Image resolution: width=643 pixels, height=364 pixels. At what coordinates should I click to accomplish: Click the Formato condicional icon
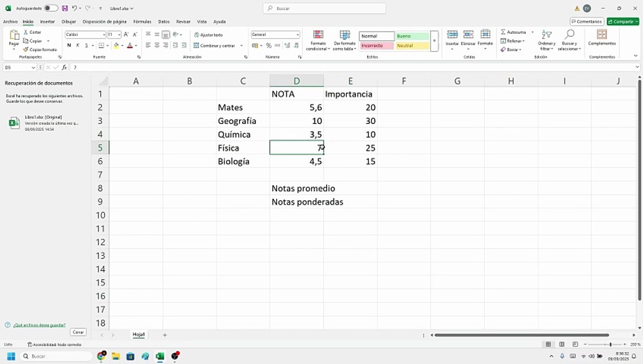[x=318, y=35]
